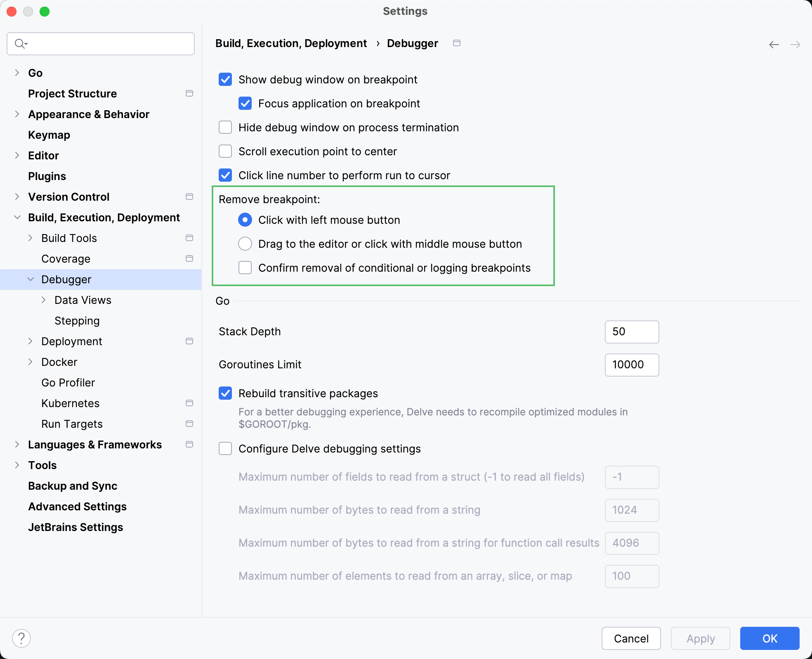
Task: Expand the Go section in sidebar
Action: point(17,73)
